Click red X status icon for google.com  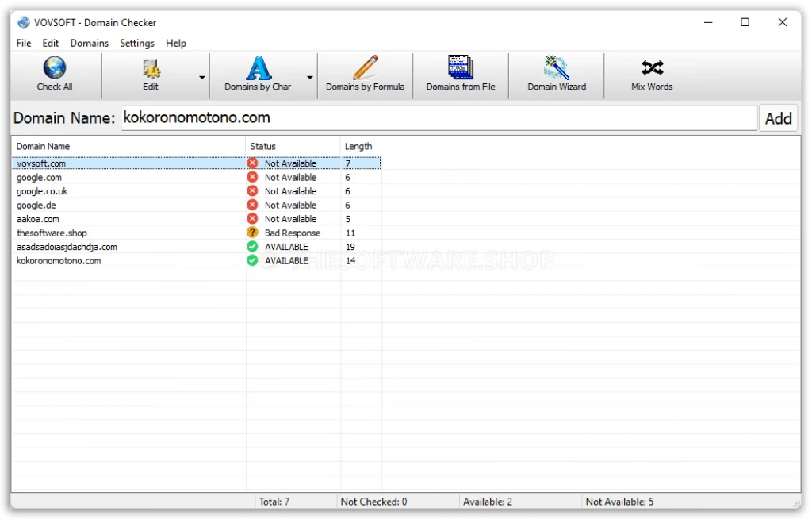252,177
